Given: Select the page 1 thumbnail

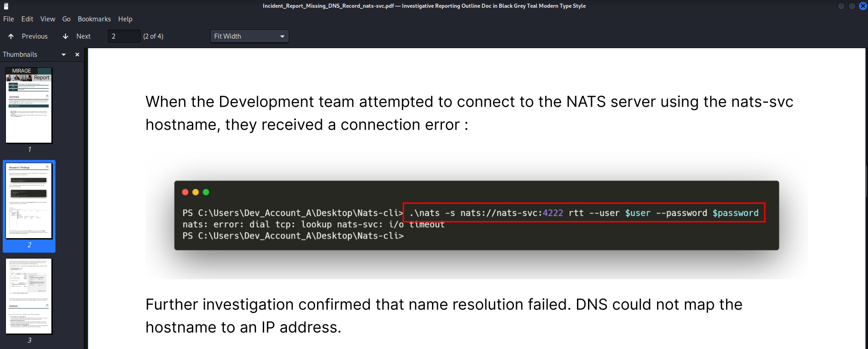Looking at the screenshot, I should 29,105.
